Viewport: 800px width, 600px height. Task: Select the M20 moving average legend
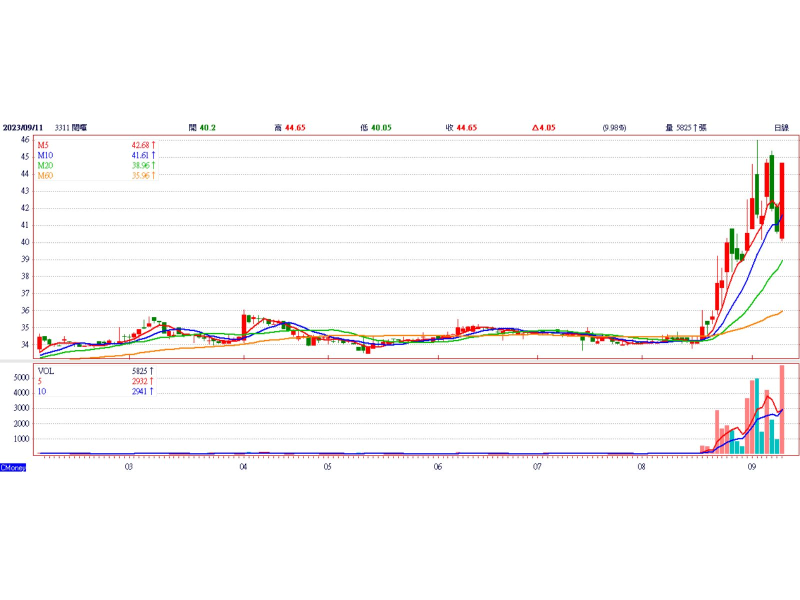46,166
